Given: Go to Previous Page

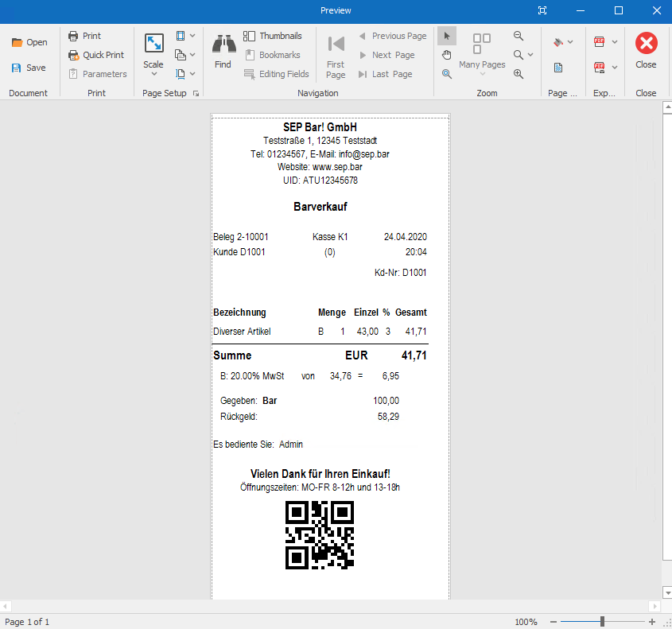Looking at the screenshot, I should (x=392, y=36).
